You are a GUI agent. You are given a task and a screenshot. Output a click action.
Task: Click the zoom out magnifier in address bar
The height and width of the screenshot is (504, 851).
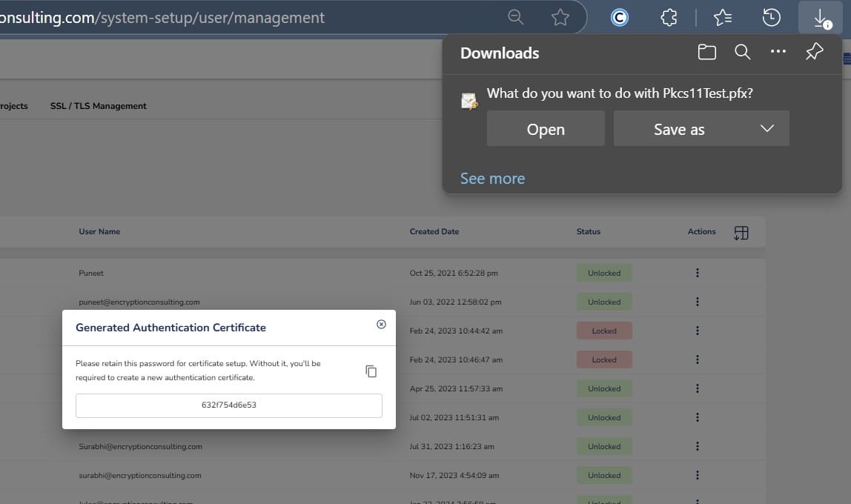516,18
